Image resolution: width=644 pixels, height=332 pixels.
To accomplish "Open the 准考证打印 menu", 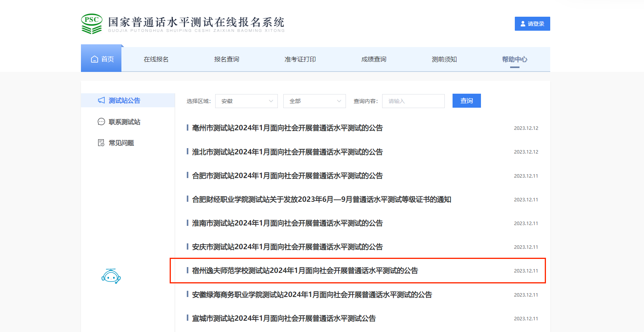I will pos(300,59).
